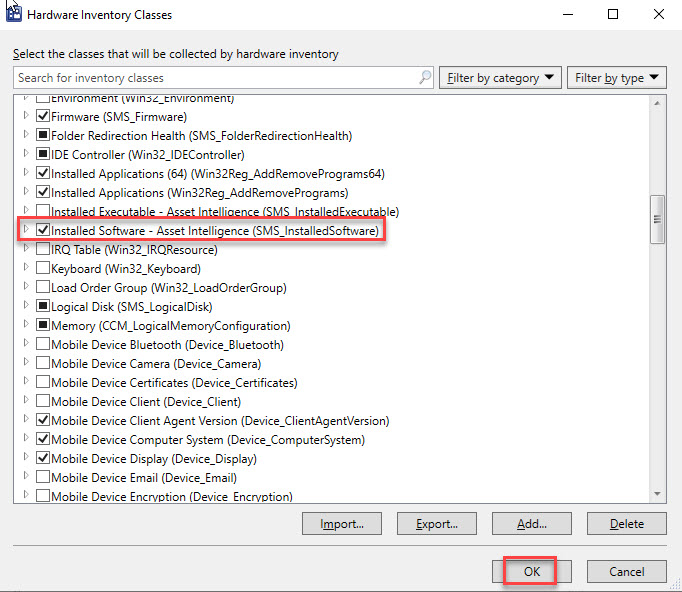Screen dimensions: 682x592
Task: Expand the Logical Disk (SMS_LogicalDisk) node
Action: tap(26, 307)
